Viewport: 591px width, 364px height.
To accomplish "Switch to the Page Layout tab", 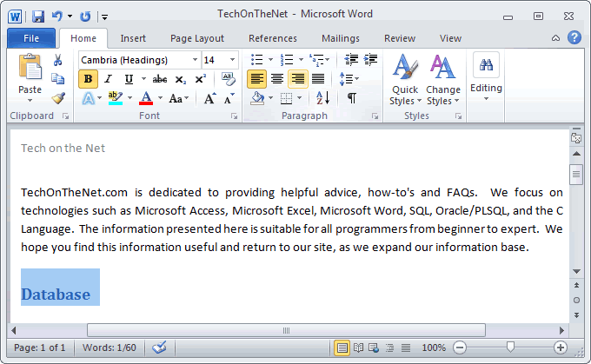I will pos(197,38).
